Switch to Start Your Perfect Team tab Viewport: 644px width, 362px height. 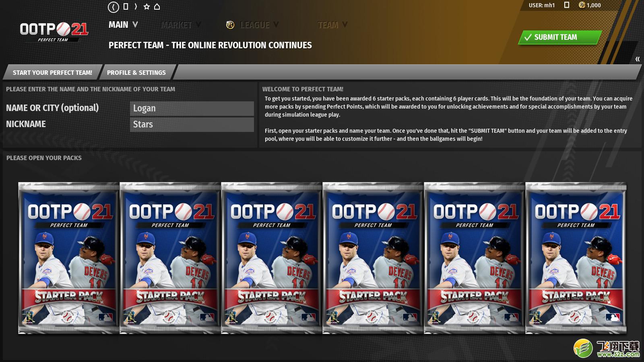[x=52, y=72]
